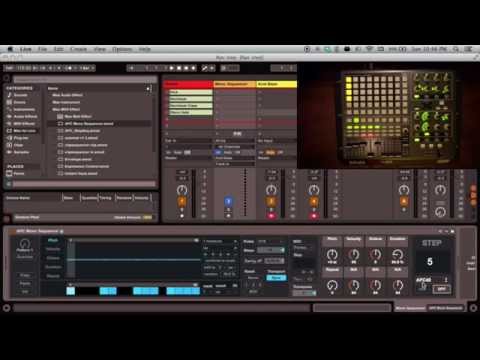Open first track's Ext. In input dropdown

(188, 141)
